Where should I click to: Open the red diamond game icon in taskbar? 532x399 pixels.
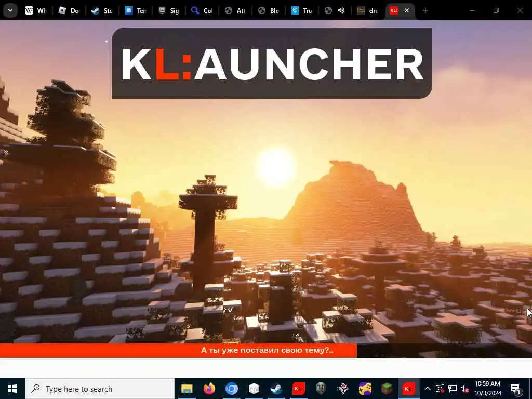(x=343, y=389)
